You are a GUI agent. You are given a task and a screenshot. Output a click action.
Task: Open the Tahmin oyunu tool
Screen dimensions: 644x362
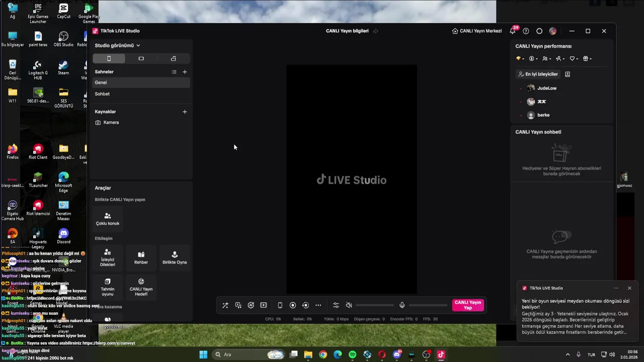pyautogui.click(x=108, y=287)
